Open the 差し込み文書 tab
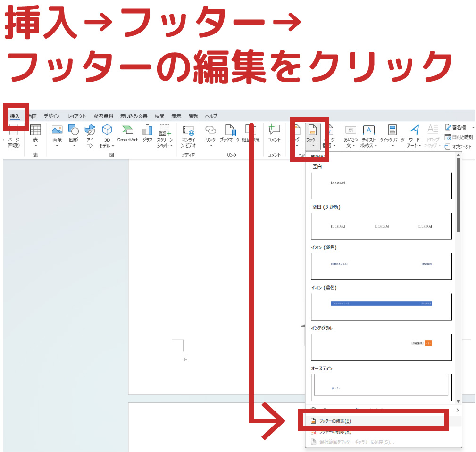The height and width of the screenshot is (452, 476). (134, 116)
